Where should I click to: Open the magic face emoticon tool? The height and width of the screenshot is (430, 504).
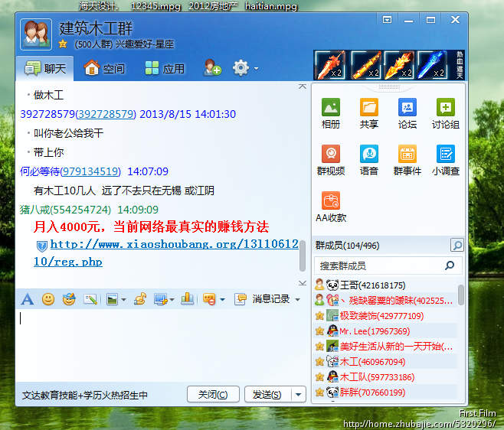[x=69, y=299]
